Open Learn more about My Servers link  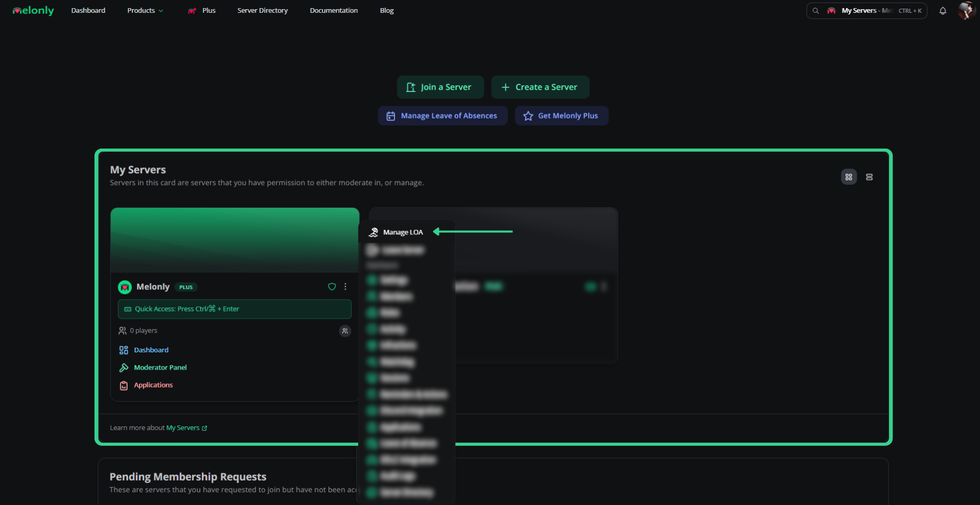186,428
